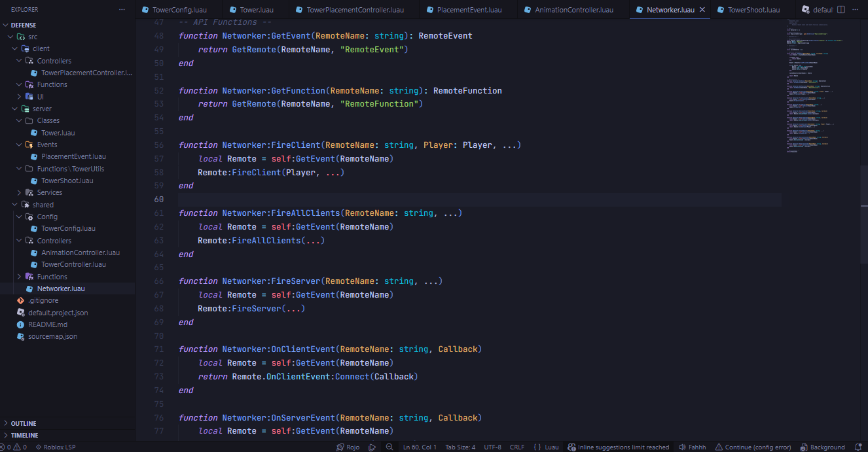Switch to PlacementEvent.luau tab
The image size is (868, 452).
point(469,10)
